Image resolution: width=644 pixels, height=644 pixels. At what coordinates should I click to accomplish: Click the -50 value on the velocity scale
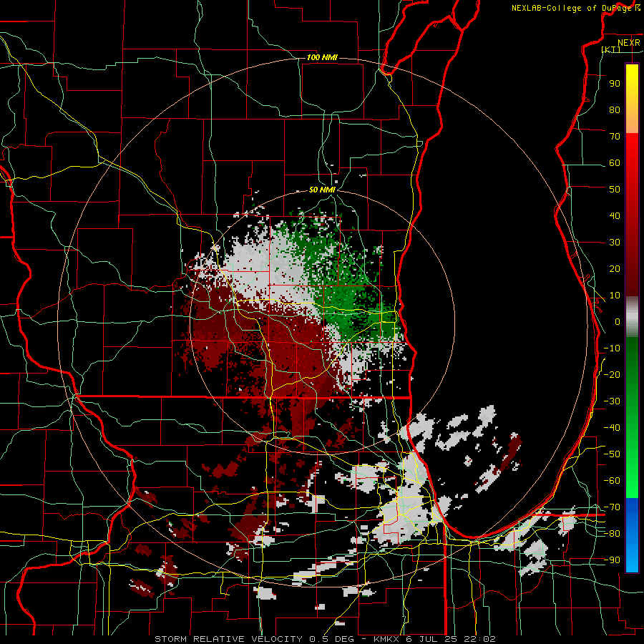point(612,454)
